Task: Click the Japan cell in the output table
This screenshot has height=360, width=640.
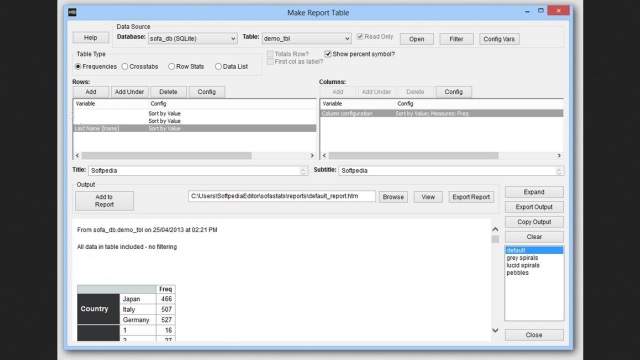Action: pos(138,299)
